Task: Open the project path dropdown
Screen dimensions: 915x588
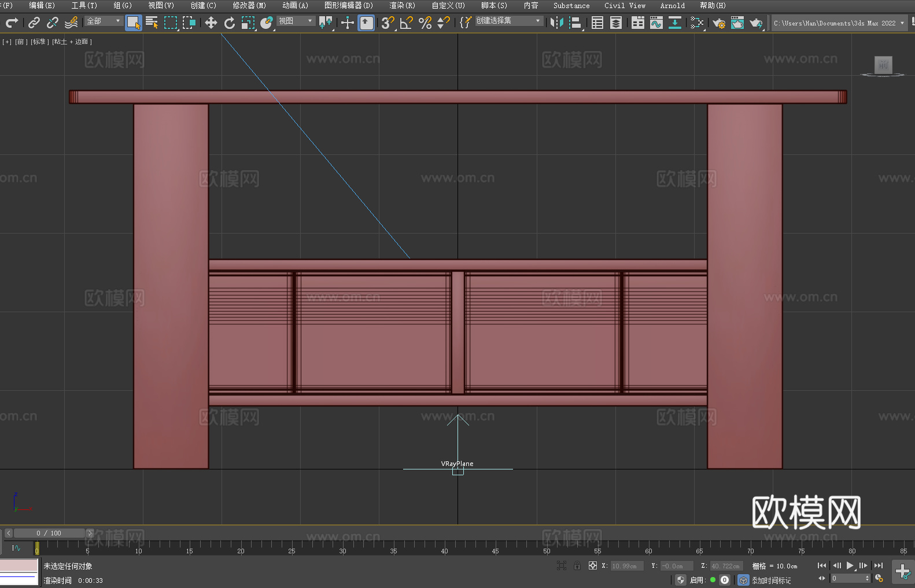Action: point(839,23)
